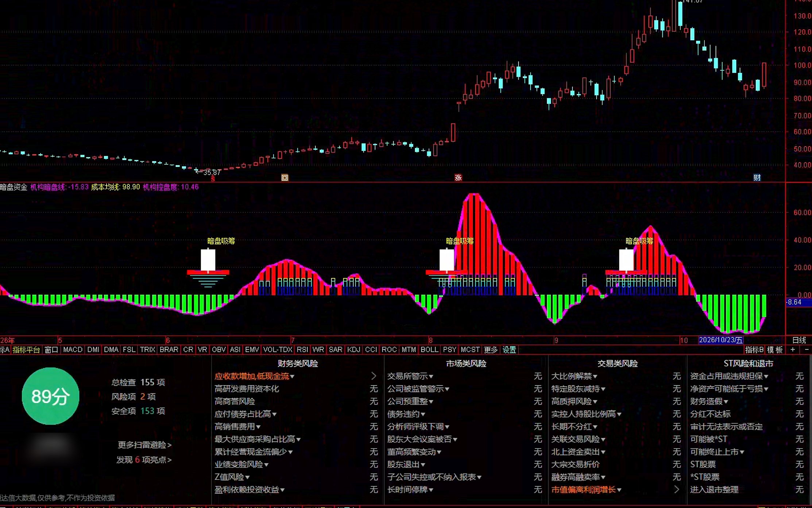Image resolution: width=812 pixels, height=508 pixels.
Task: Select the BOLL indicator tab
Action: click(x=429, y=350)
